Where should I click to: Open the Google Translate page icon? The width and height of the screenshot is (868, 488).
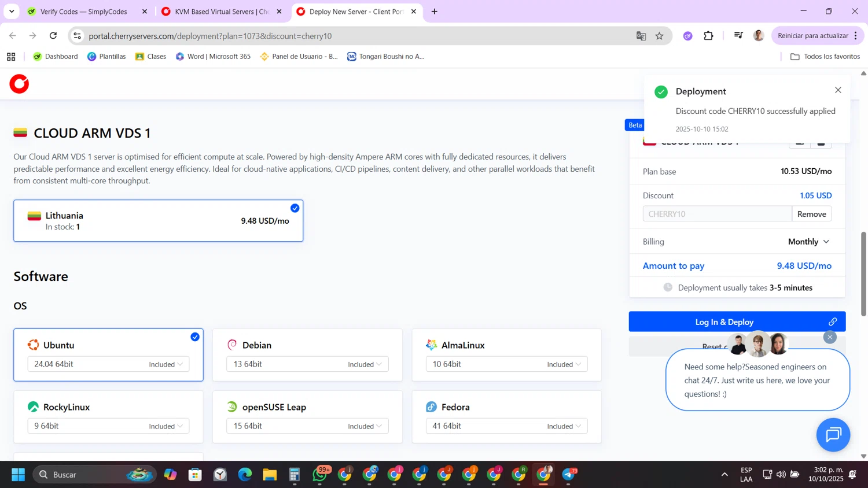(x=641, y=36)
